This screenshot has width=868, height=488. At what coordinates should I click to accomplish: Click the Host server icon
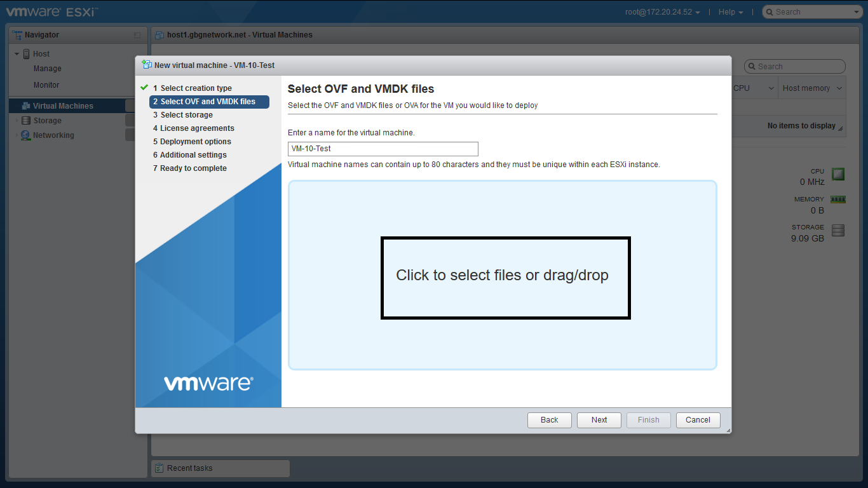pos(27,54)
